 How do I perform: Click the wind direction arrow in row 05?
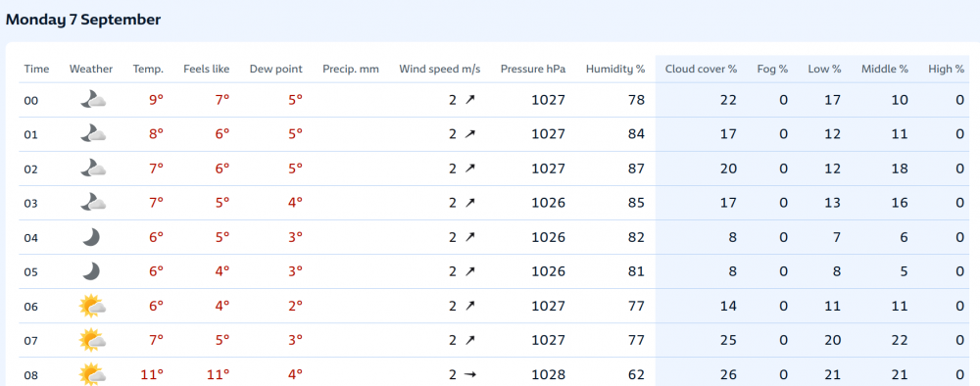click(x=470, y=271)
